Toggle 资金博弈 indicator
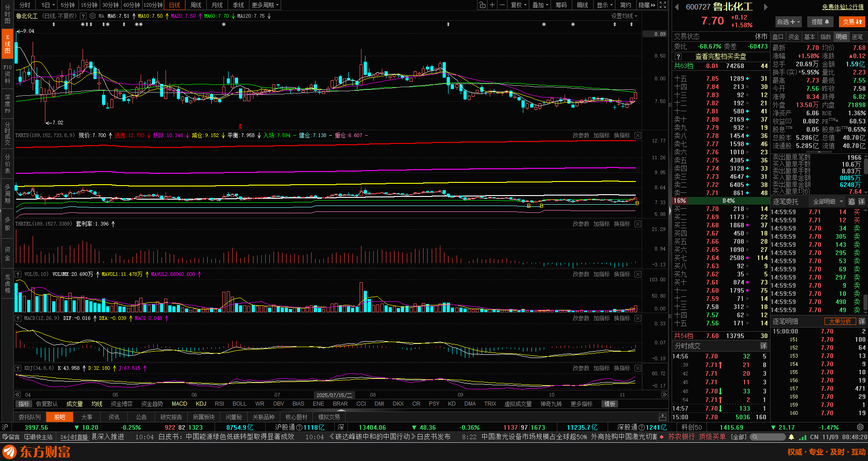Viewport: 868px width, 461px height. 122,404
